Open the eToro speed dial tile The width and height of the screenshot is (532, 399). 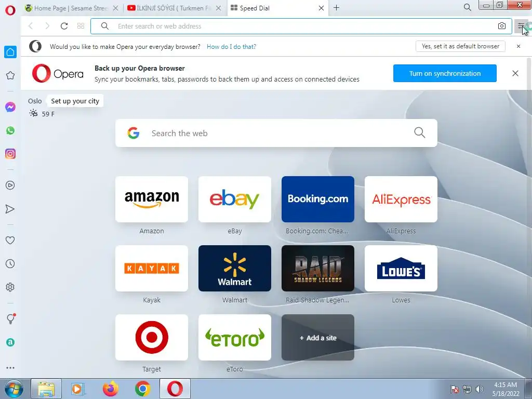point(235,338)
